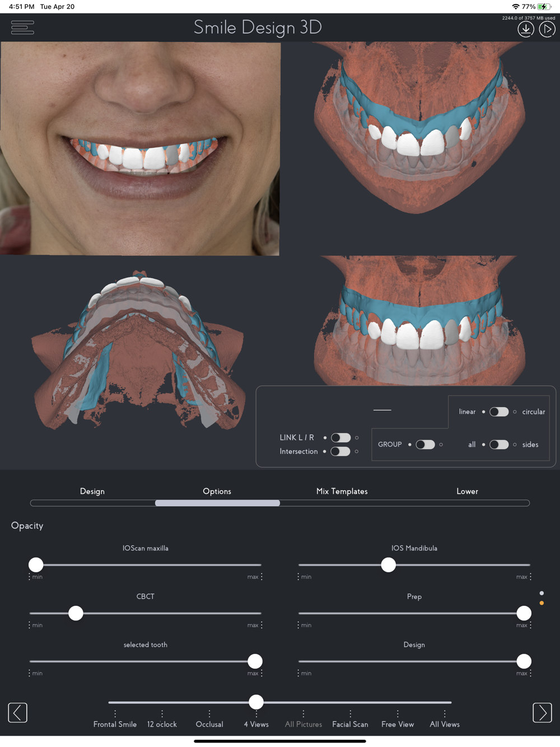560x747 pixels.
Task: Open the Design tab
Action: click(92, 491)
